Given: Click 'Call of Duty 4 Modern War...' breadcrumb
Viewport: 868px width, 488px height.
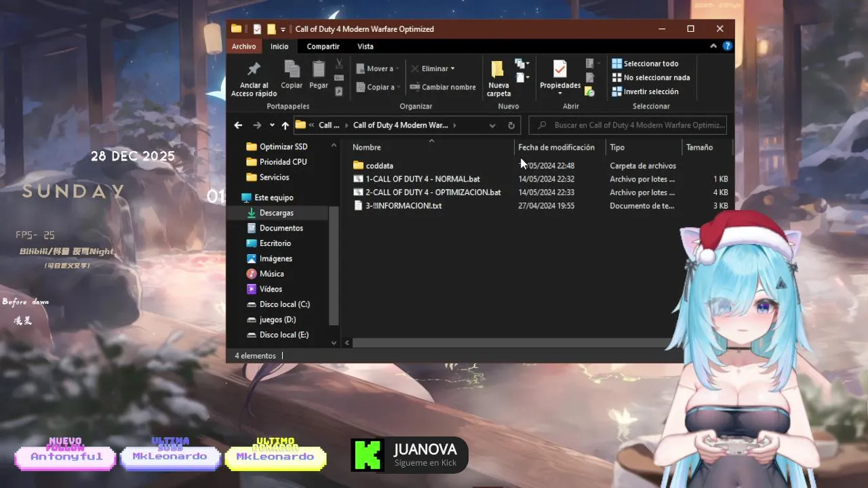Looking at the screenshot, I should [401, 125].
